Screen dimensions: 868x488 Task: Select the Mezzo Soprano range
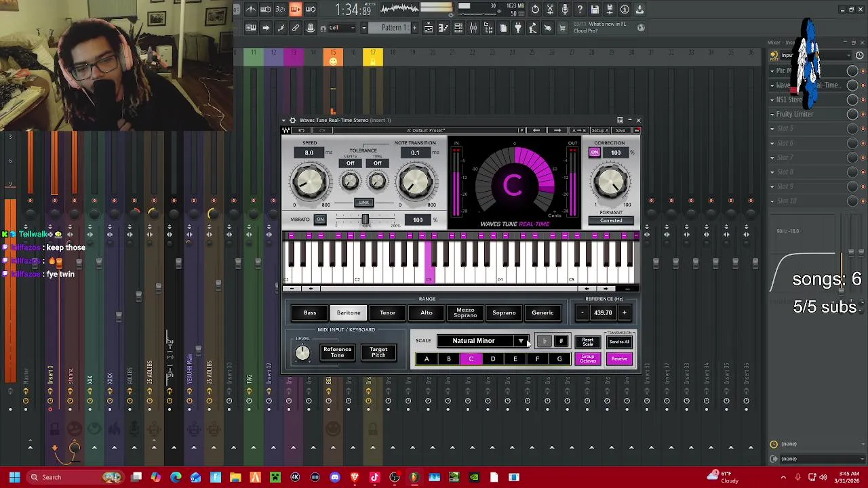(465, 312)
